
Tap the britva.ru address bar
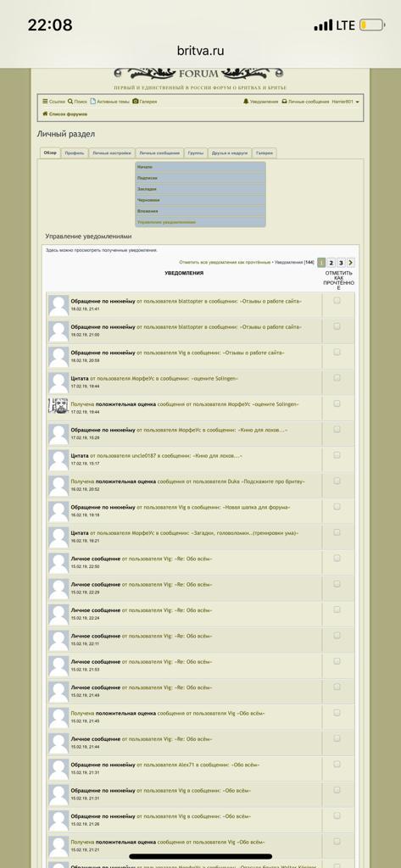click(x=200, y=51)
